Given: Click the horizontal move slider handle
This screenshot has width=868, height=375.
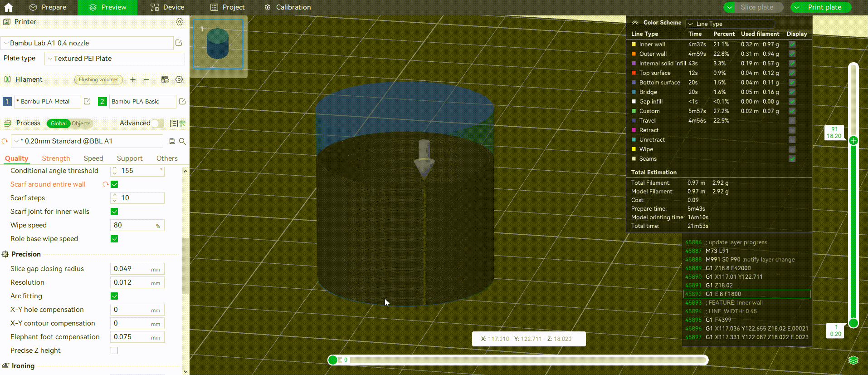Looking at the screenshot, I should point(333,360).
